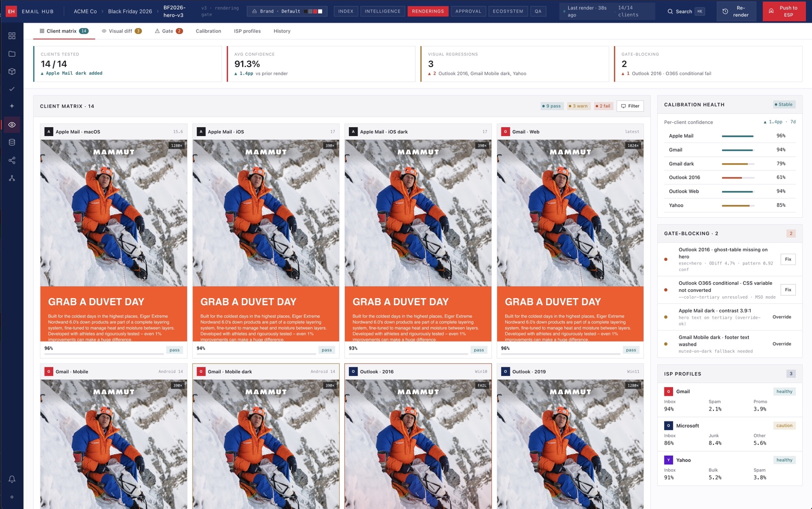Click the Apple Mail iOS client icon
Viewport: 812px width, 509px height.
pos(201,132)
